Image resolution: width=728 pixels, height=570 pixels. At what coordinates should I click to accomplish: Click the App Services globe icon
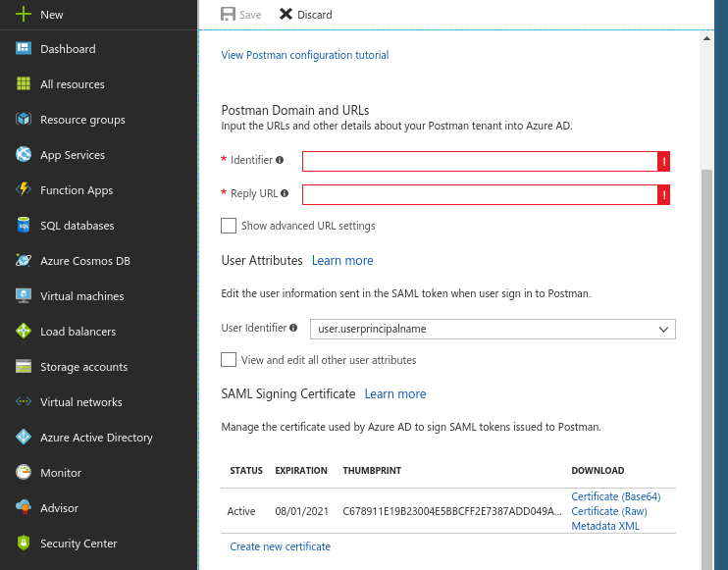point(24,154)
